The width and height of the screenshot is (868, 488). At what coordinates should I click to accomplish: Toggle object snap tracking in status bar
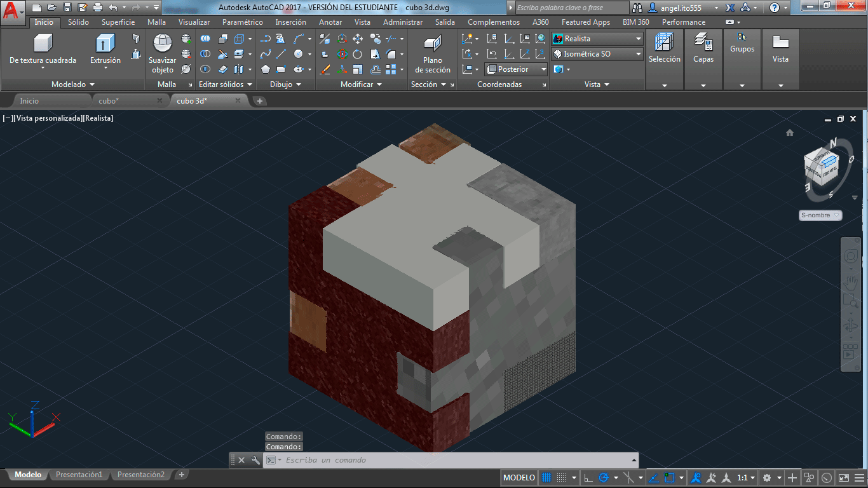[x=655, y=477]
